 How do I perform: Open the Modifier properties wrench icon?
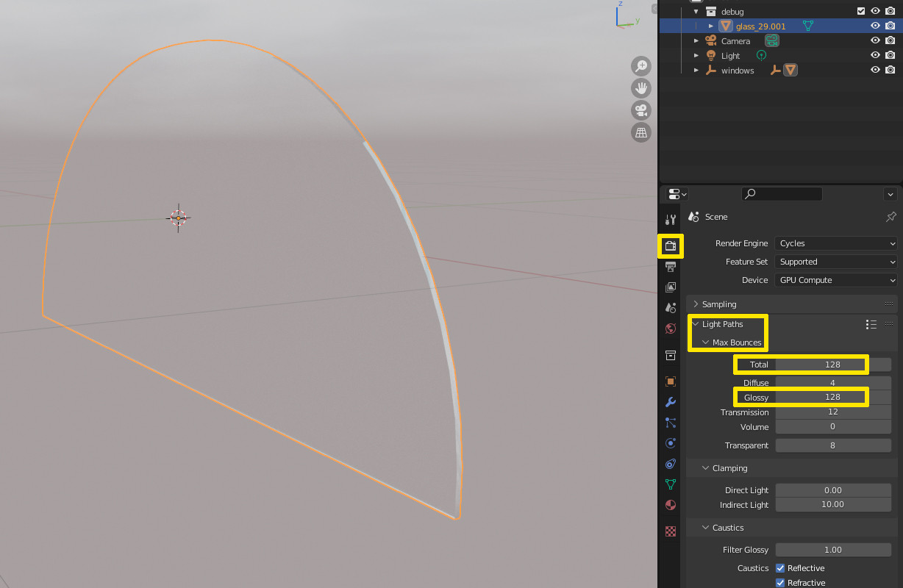(670, 402)
